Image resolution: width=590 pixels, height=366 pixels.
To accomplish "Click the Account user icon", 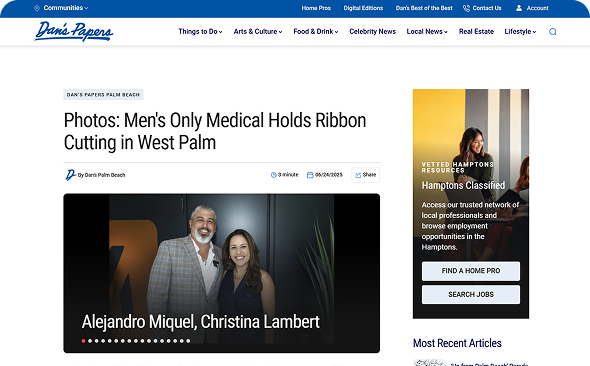I will (x=519, y=8).
